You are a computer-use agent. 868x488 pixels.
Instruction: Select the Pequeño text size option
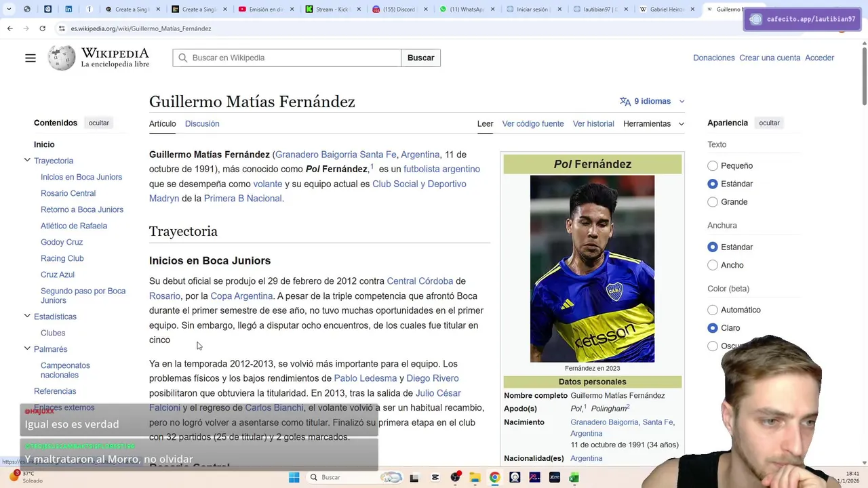tap(712, 165)
